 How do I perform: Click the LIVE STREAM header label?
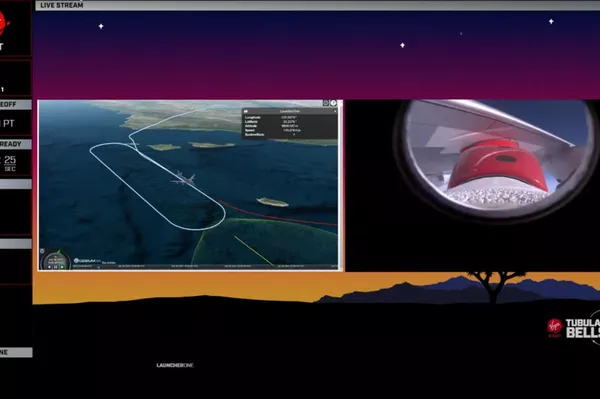(x=62, y=5)
